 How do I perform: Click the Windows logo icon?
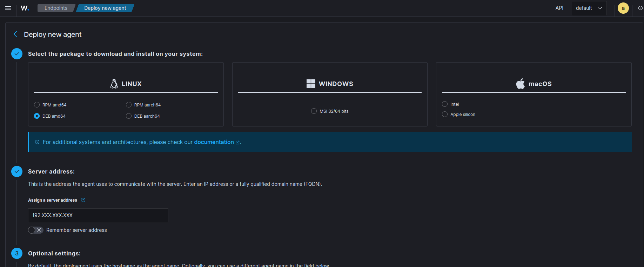[311, 84]
